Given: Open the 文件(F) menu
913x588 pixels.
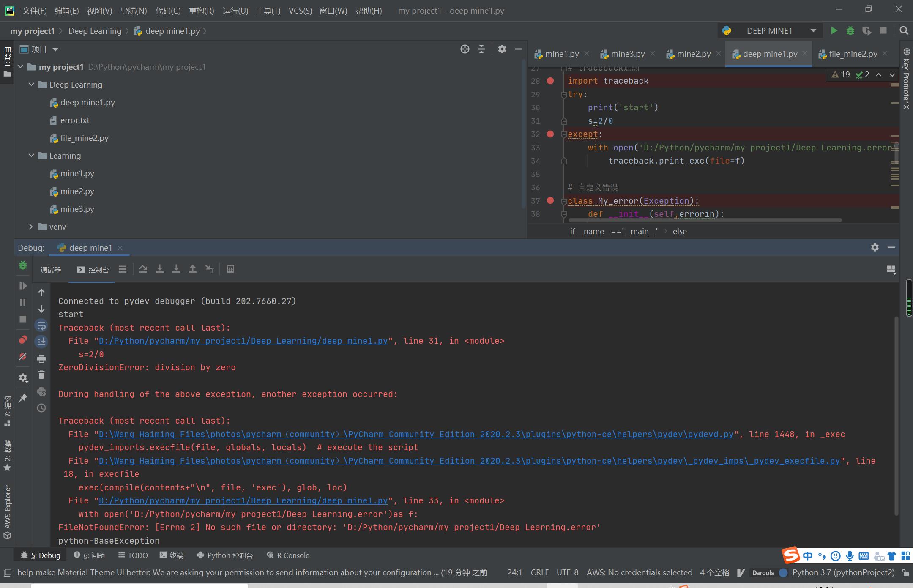Looking at the screenshot, I should tap(34, 11).
